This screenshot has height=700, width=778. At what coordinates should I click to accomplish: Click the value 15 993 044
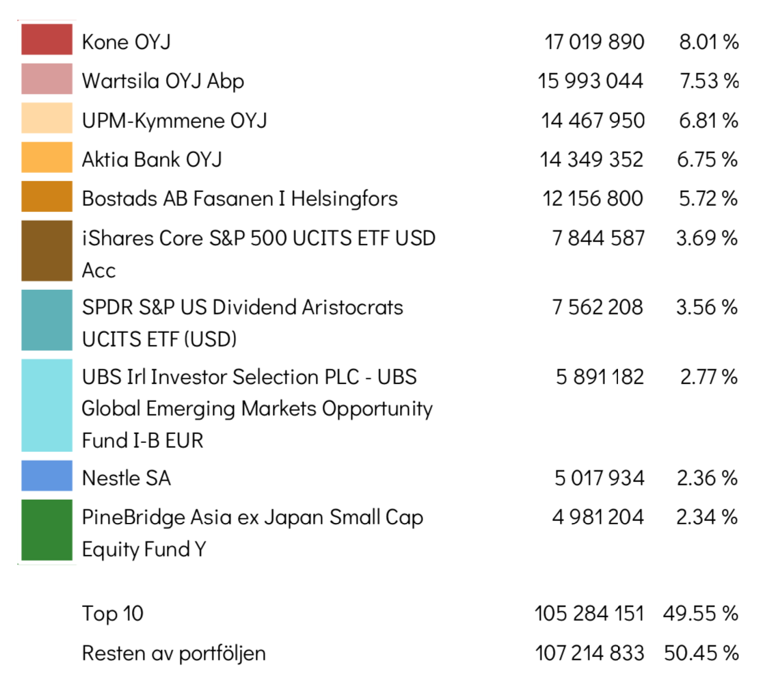(591, 81)
